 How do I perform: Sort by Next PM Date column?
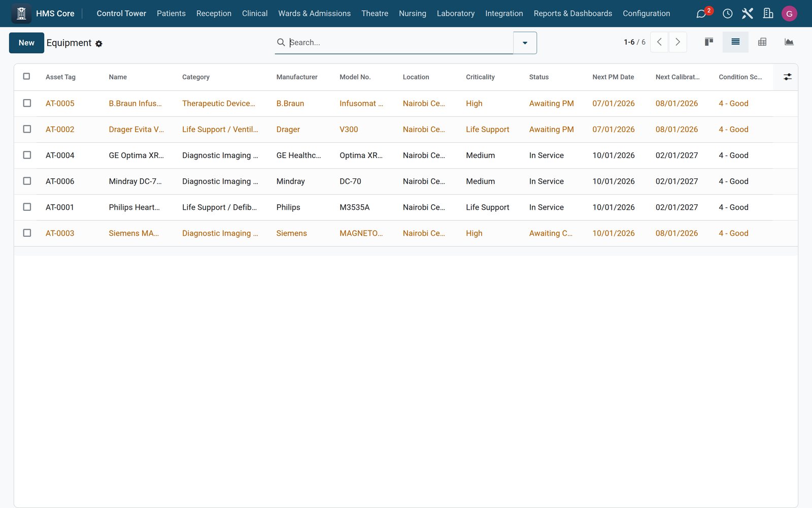(x=613, y=77)
